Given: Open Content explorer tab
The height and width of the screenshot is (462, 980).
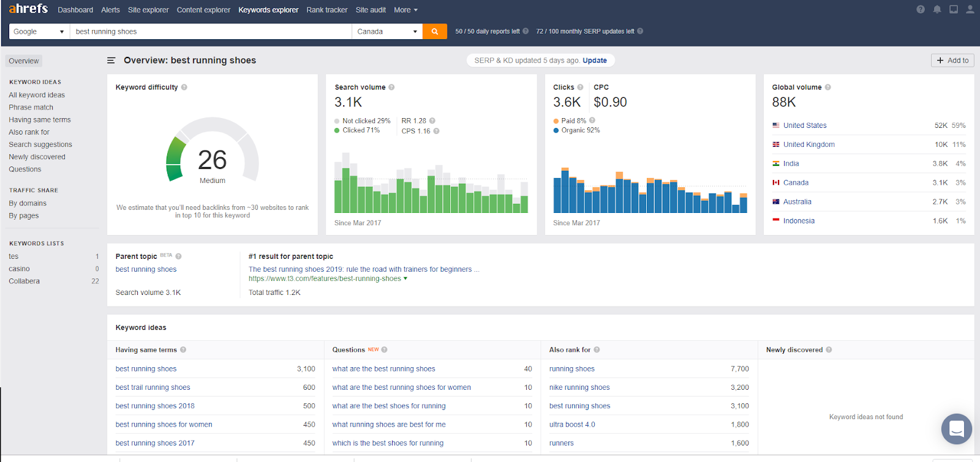Looking at the screenshot, I should click(x=203, y=10).
